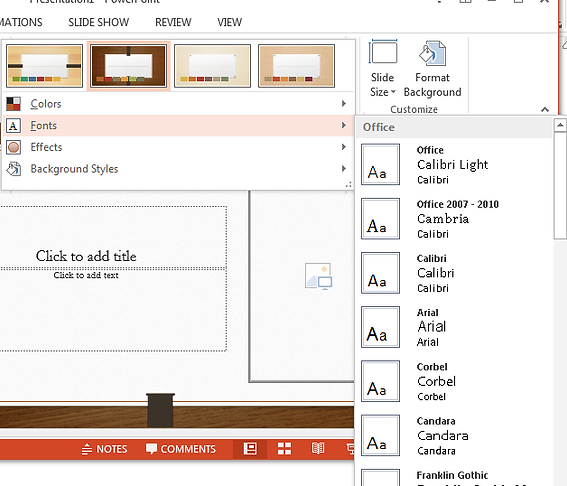
Task: Open the Fonts submenu entry
Action: click(178, 125)
